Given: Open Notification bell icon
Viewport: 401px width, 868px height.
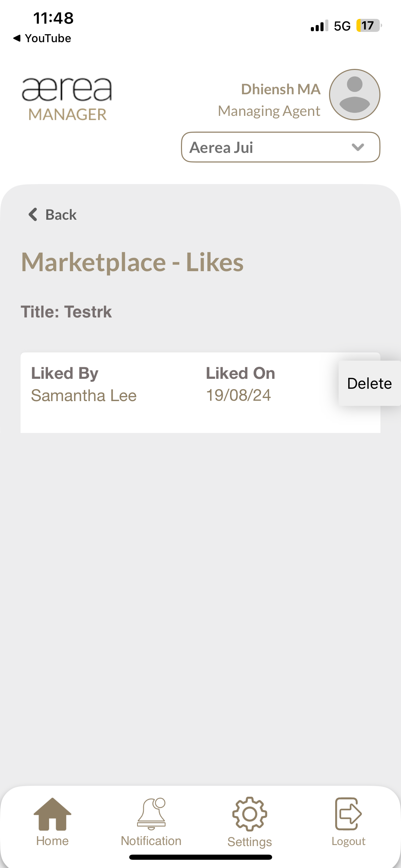Looking at the screenshot, I should coord(151,814).
